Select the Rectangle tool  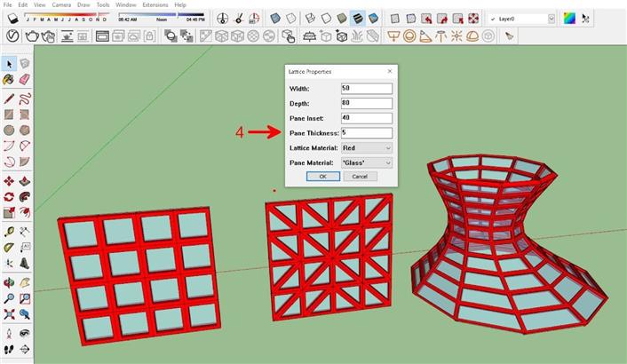(9, 115)
